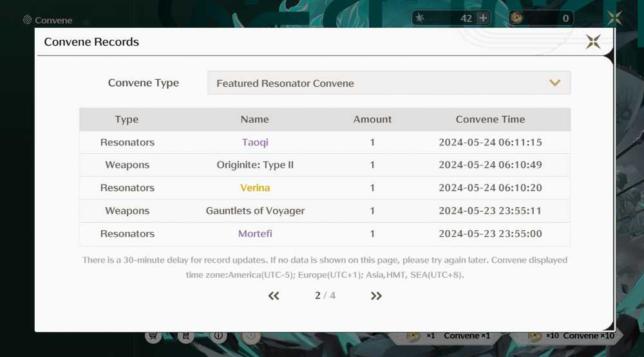Click timestamp 2024-05-23 23:55:00
The height and width of the screenshot is (357, 644).
click(490, 233)
